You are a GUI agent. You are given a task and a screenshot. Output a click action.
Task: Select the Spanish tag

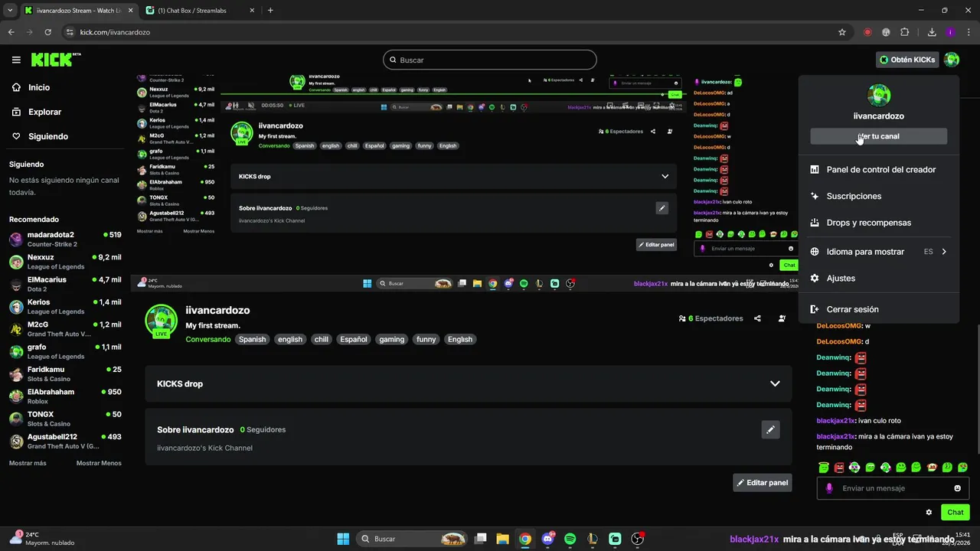[252, 339]
